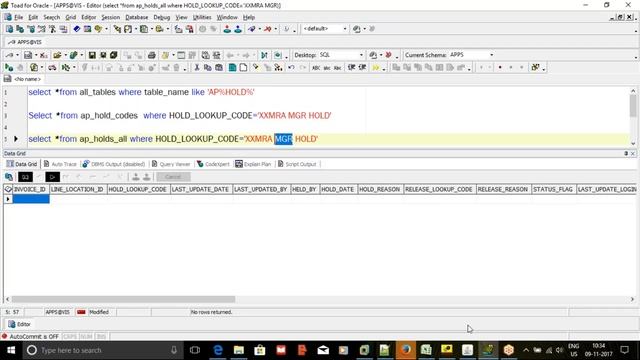Click the Editor window tab at bottom
The width and height of the screenshot is (640, 360).
(20, 324)
